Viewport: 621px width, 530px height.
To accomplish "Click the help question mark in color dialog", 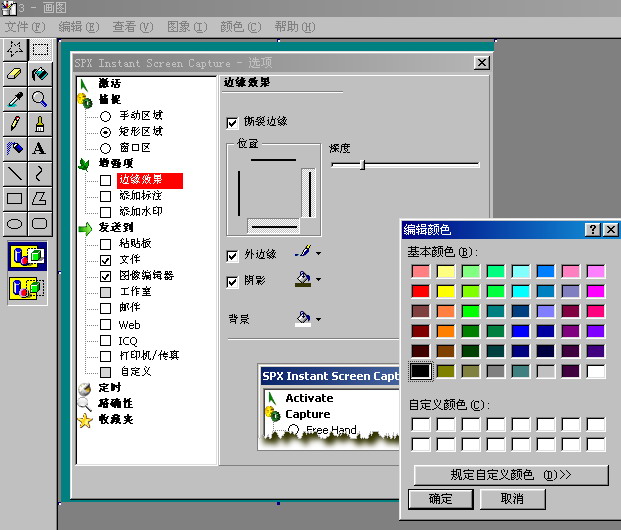I will tap(592, 230).
